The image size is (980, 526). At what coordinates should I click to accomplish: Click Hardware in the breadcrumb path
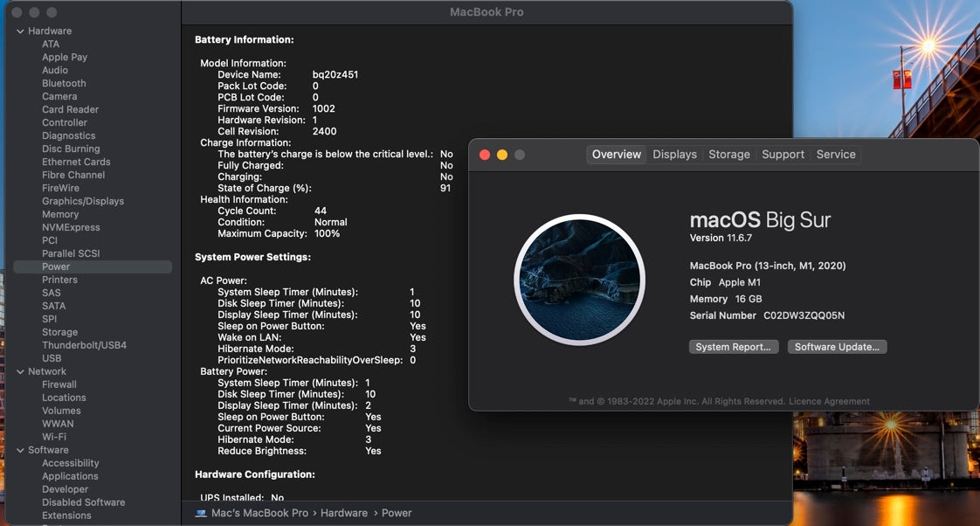(344, 513)
